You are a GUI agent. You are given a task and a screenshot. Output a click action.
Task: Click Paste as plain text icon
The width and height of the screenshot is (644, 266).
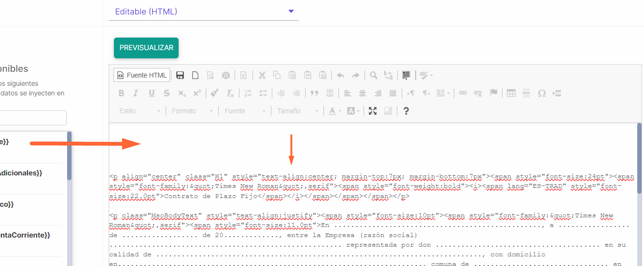[x=308, y=75]
